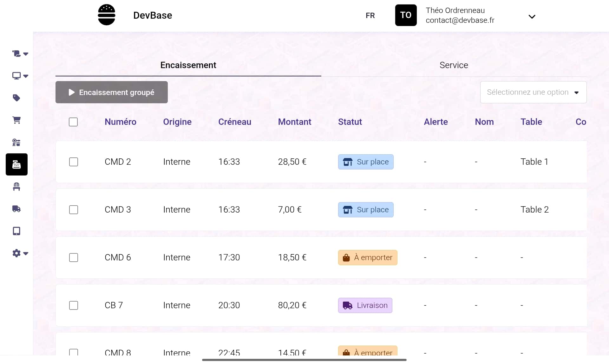The image size is (609, 364).
Task: Click the tablet device sidebar icon
Action: coord(16,231)
